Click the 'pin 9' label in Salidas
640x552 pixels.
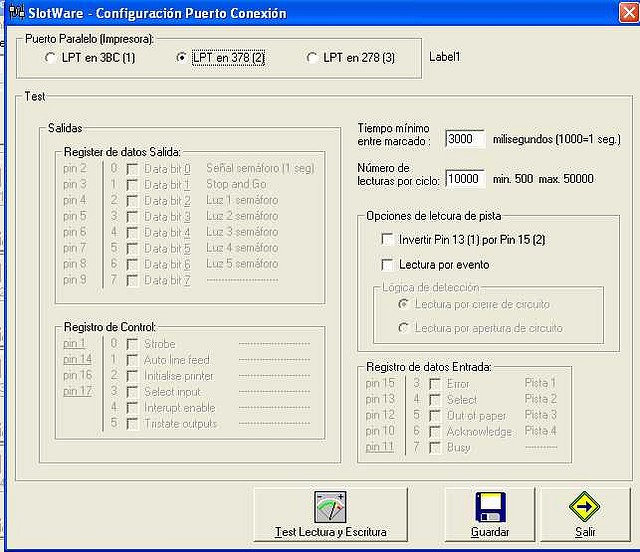(75, 280)
